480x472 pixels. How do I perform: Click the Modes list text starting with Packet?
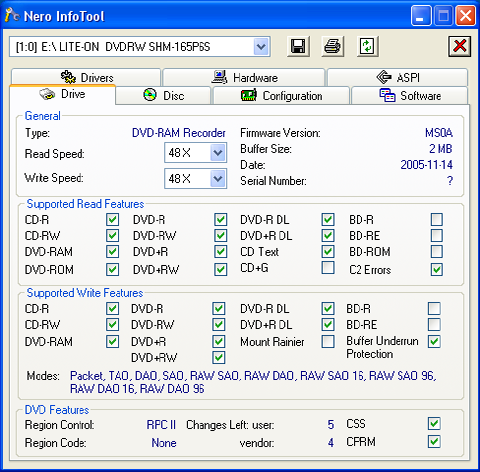[x=253, y=382]
